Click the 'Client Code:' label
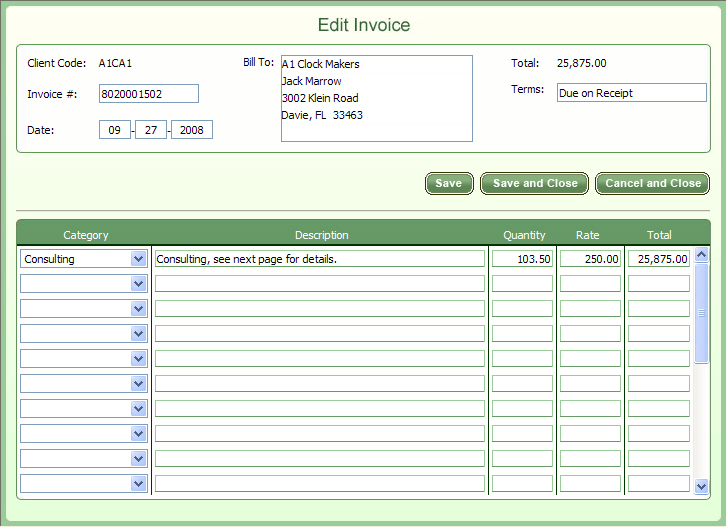This screenshot has width=726, height=527. pos(56,63)
